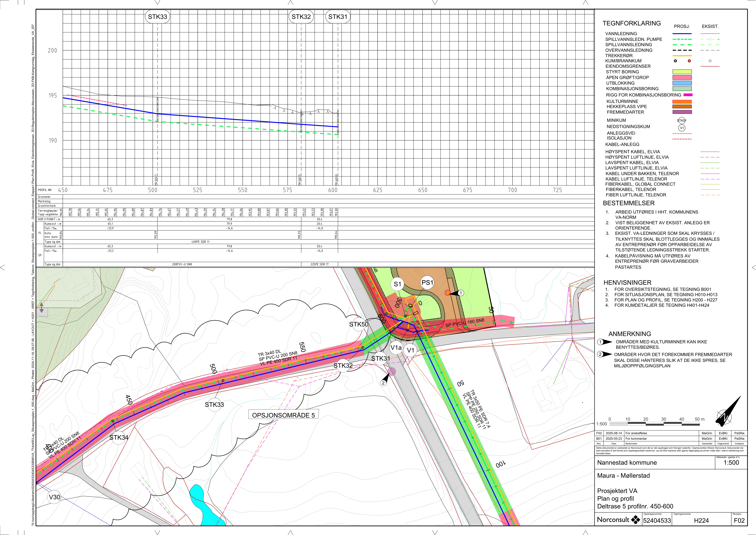Screen dimensions: 756x535
Task: Select the V1a manhole bubble
Action: click(x=396, y=348)
